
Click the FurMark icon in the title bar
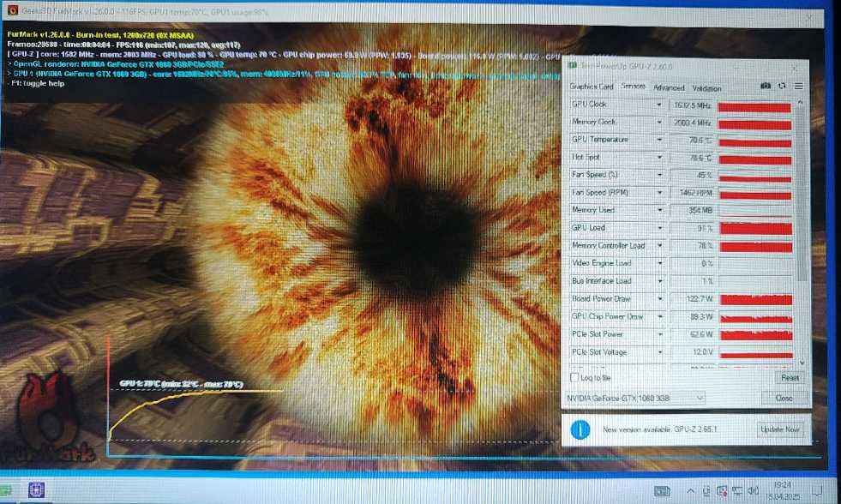tap(12, 10)
